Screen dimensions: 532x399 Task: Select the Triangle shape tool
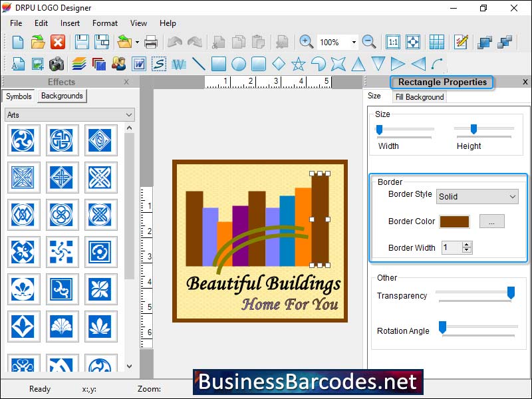click(358, 64)
